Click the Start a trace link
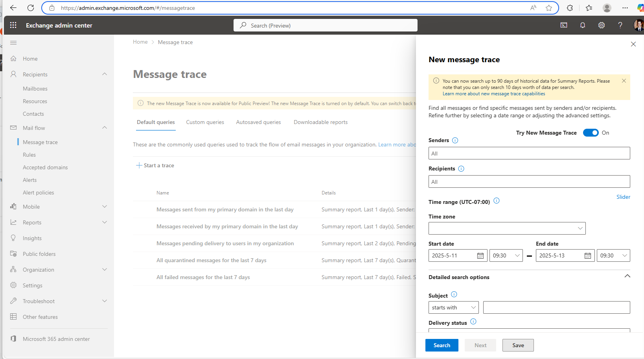Screen dimensions: 644x359 [155, 166]
